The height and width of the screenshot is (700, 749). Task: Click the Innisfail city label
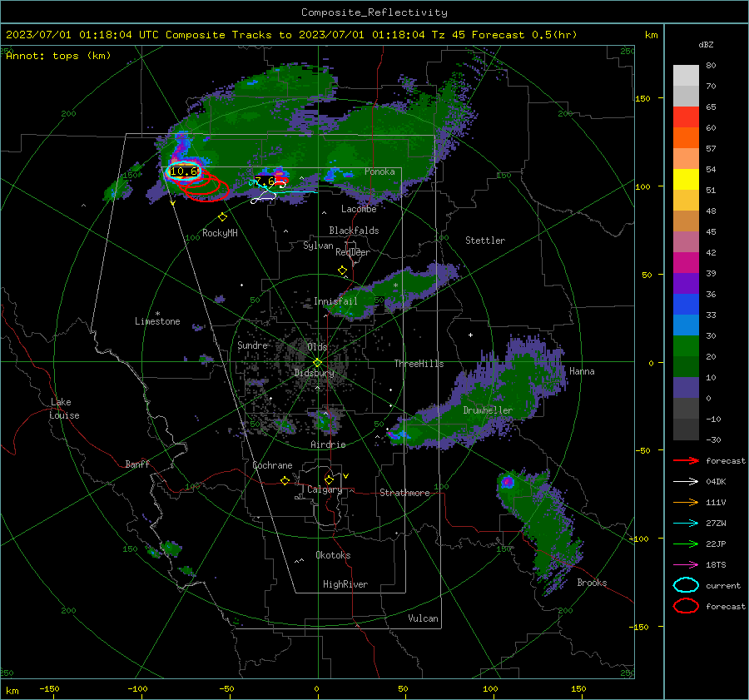pyautogui.click(x=335, y=301)
